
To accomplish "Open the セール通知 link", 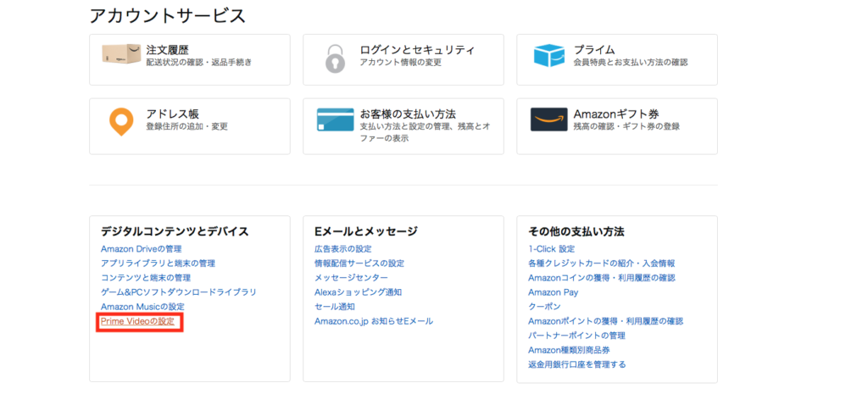I will tap(335, 307).
